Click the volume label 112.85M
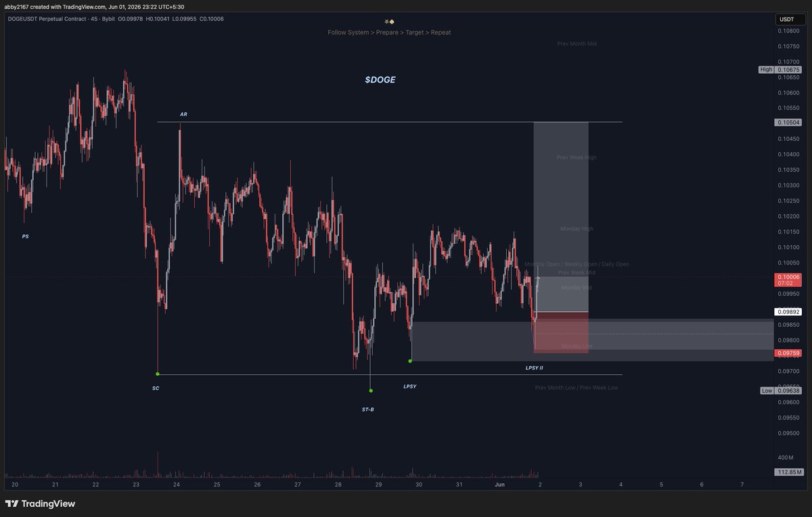Screen dimensions: 812x517 tap(789, 472)
